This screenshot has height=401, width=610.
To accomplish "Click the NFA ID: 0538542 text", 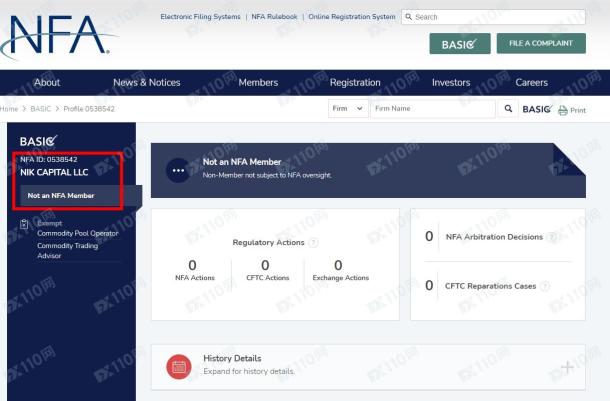I will coord(49,159).
